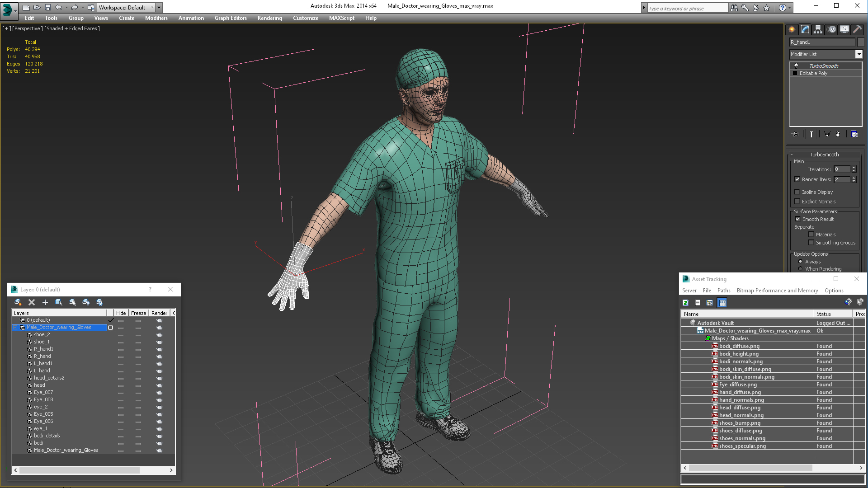Click Freeze all layers snowflake icon
Image resolution: width=868 pixels, height=488 pixels.
99,302
